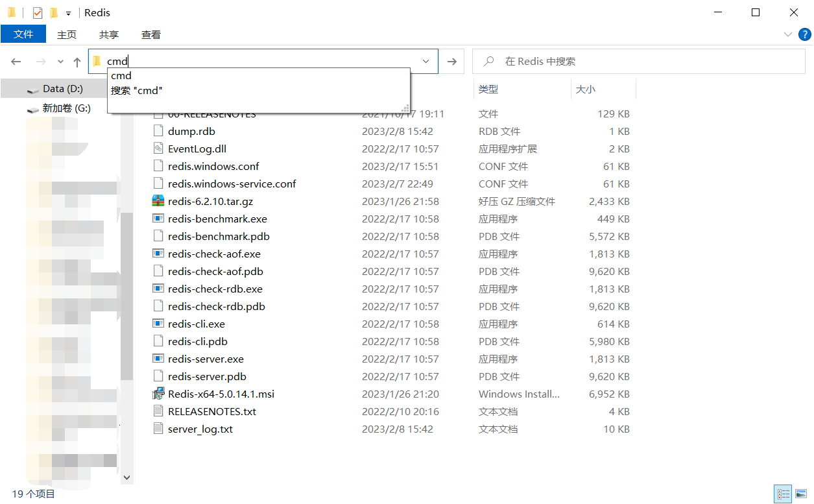Select 新加卷 (G:) drive in navigation pane

click(66, 108)
